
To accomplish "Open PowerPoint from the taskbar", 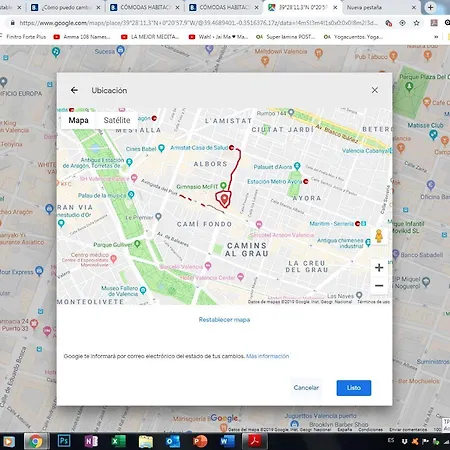I will [200, 441].
